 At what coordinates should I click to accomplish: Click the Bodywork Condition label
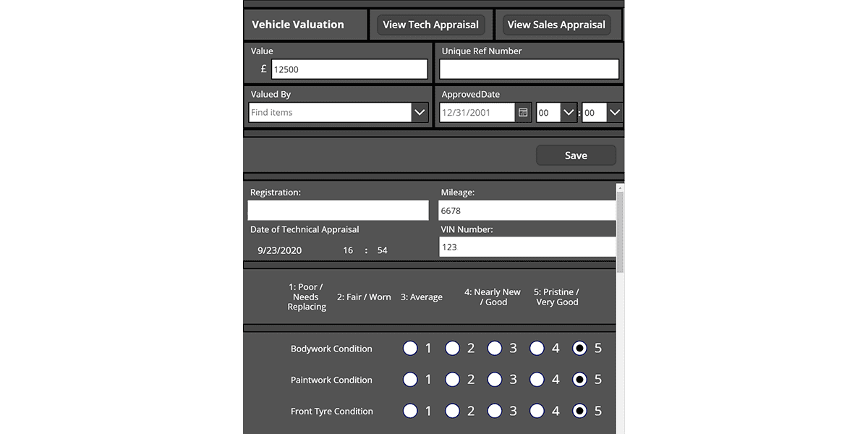pos(331,349)
